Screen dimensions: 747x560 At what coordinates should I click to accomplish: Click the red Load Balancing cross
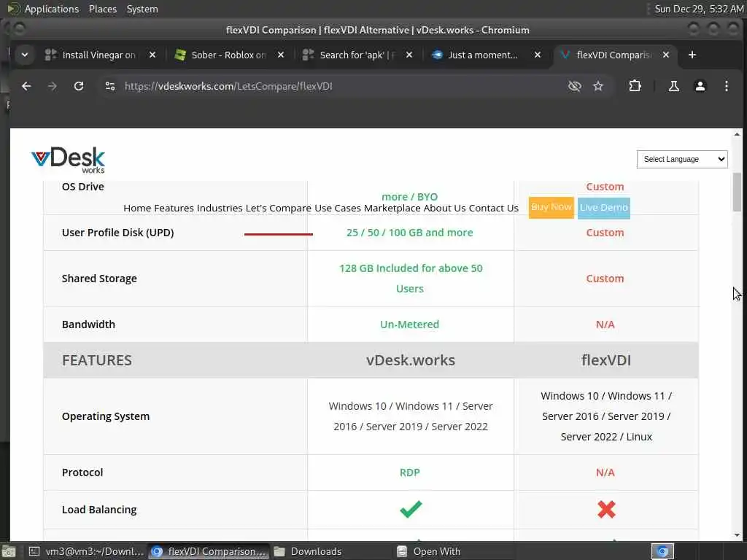[606, 510]
